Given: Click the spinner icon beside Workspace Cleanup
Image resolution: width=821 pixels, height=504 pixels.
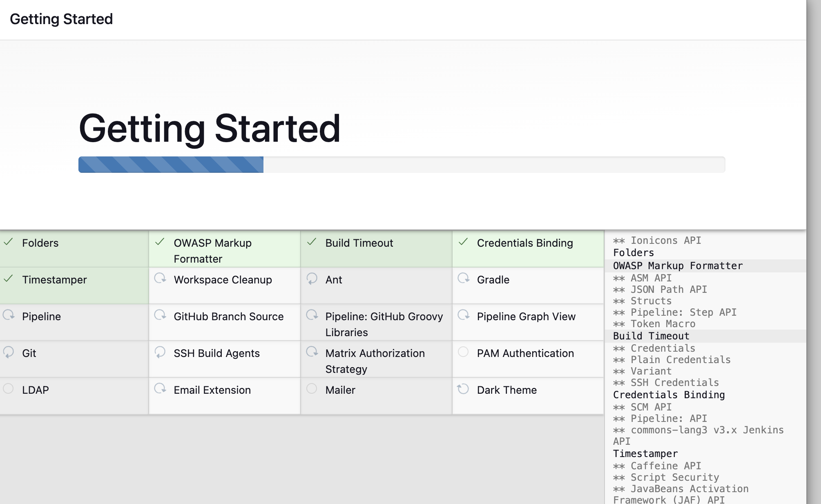Looking at the screenshot, I should click(x=160, y=279).
